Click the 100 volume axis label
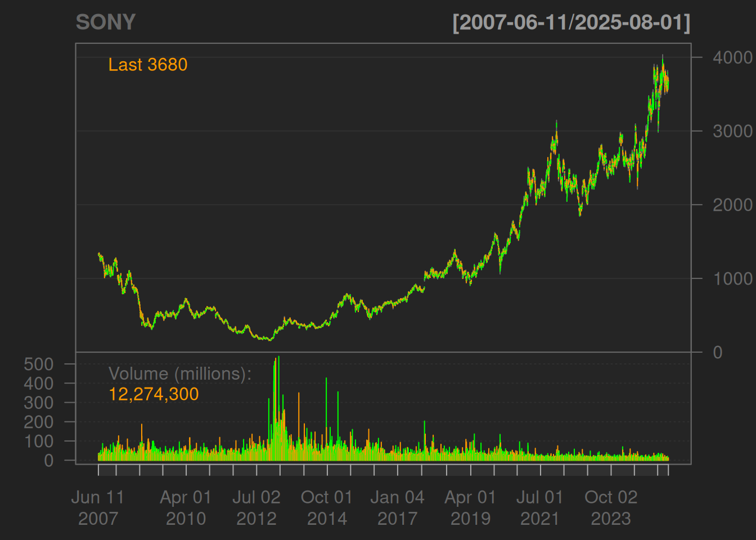The width and height of the screenshot is (756, 540). click(38, 442)
